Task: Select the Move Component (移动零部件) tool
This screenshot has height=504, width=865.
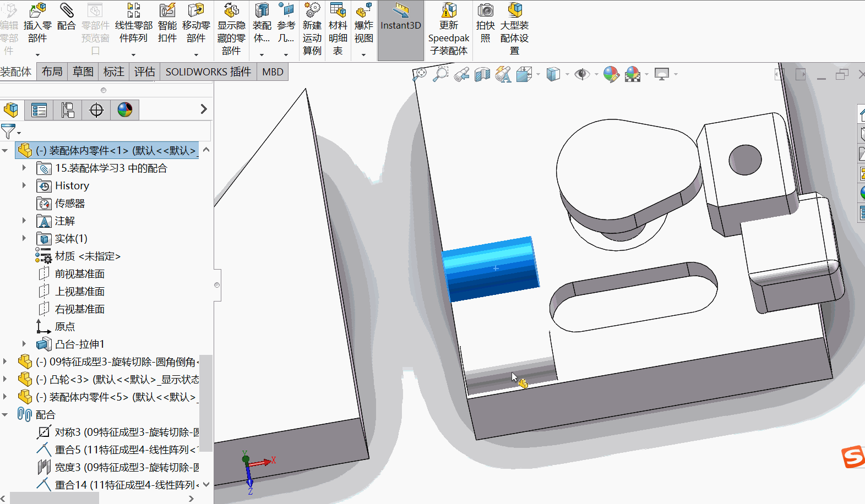Action: [196, 23]
